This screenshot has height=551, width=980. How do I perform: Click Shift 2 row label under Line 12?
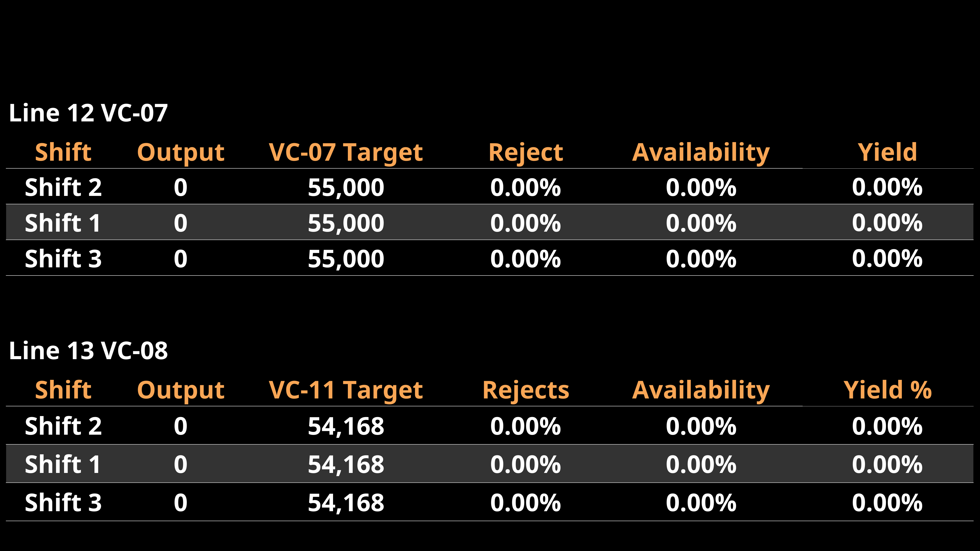(63, 187)
